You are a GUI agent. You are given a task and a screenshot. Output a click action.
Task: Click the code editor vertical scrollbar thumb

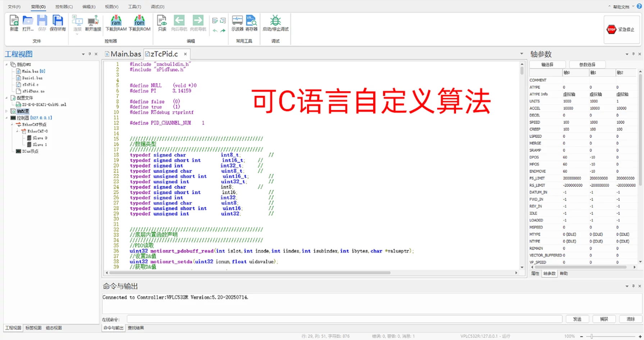[522, 70]
